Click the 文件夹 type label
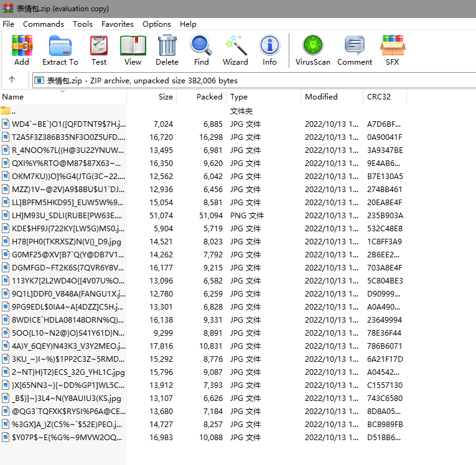Image resolution: width=476 pixels, height=465 pixels. (x=241, y=111)
